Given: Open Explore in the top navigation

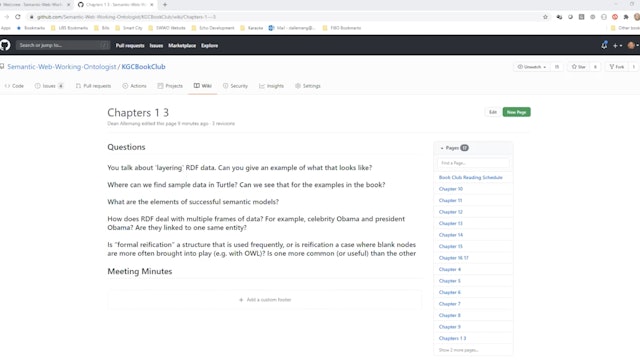Looking at the screenshot, I should (x=209, y=45).
